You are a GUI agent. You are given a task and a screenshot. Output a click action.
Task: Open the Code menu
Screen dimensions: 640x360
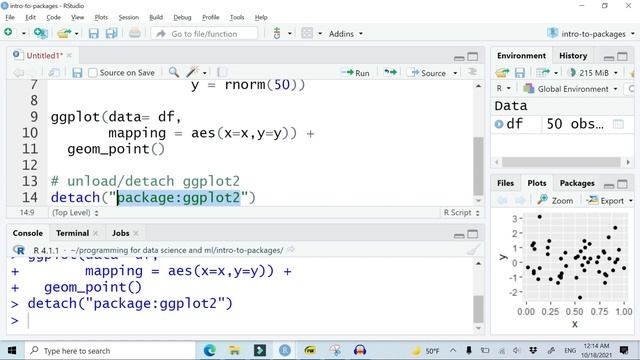[53, 18]
